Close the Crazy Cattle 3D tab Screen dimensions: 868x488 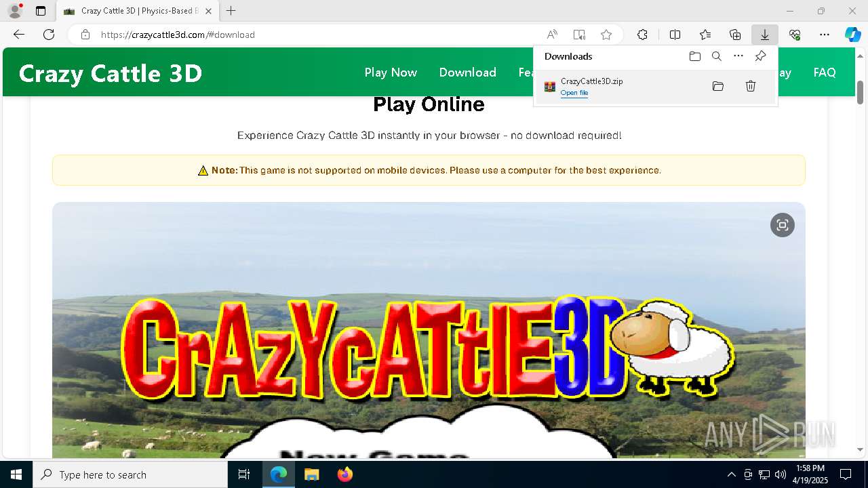208,11
